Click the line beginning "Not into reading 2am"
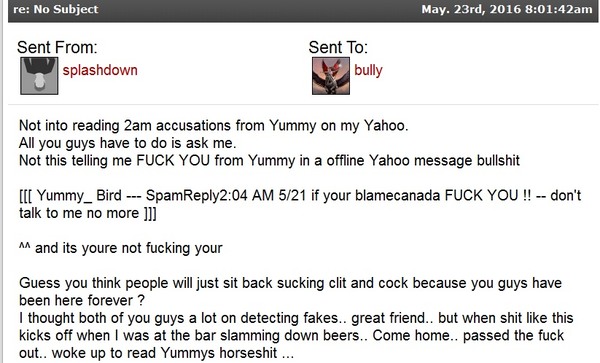 pos(214,125)
